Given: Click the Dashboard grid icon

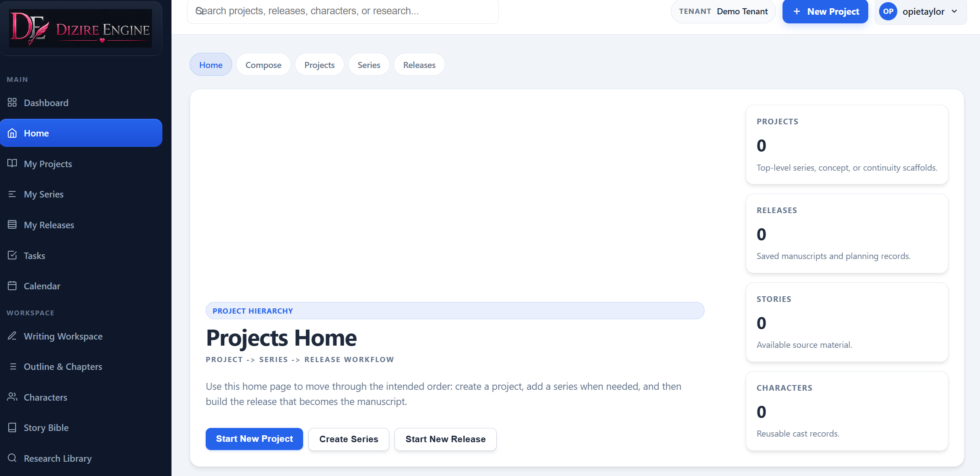Looking at the screenshot, I should [12, 103].
